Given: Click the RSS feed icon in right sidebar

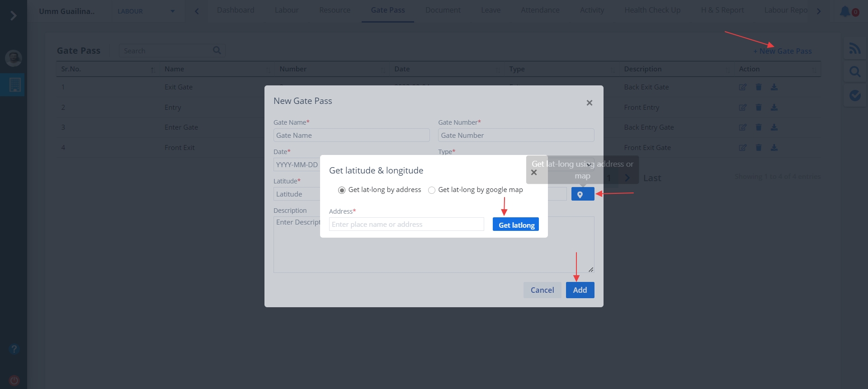Looking at the screenshot, I should [854, 48].
